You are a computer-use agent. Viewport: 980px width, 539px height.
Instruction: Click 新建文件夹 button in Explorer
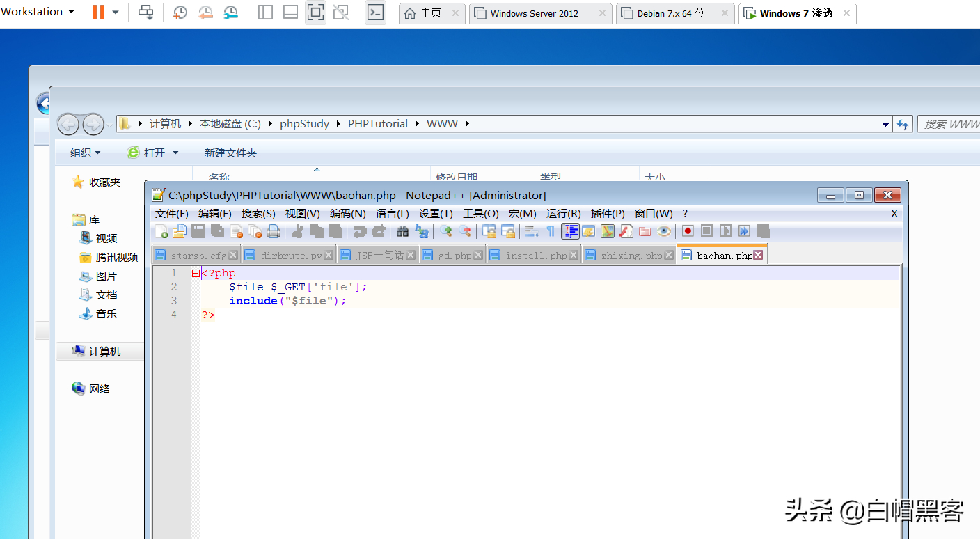[x=230, y=153]
